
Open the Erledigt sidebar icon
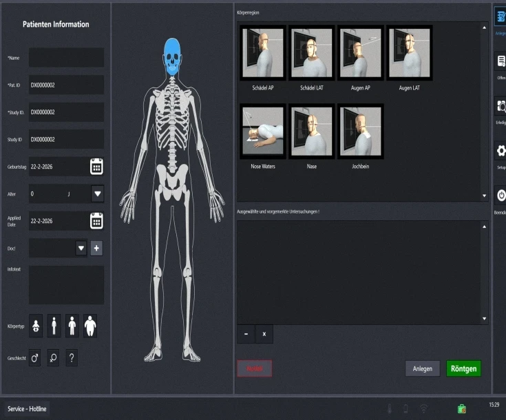point(501,106)
